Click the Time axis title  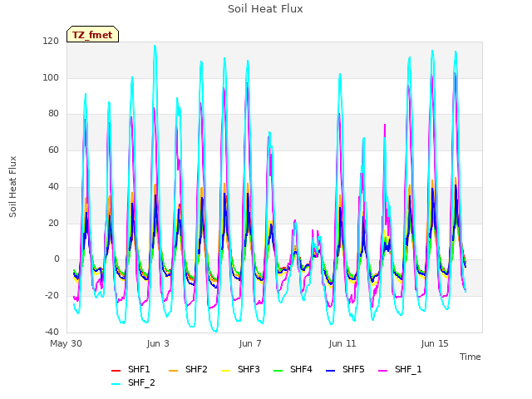(470, 357)
